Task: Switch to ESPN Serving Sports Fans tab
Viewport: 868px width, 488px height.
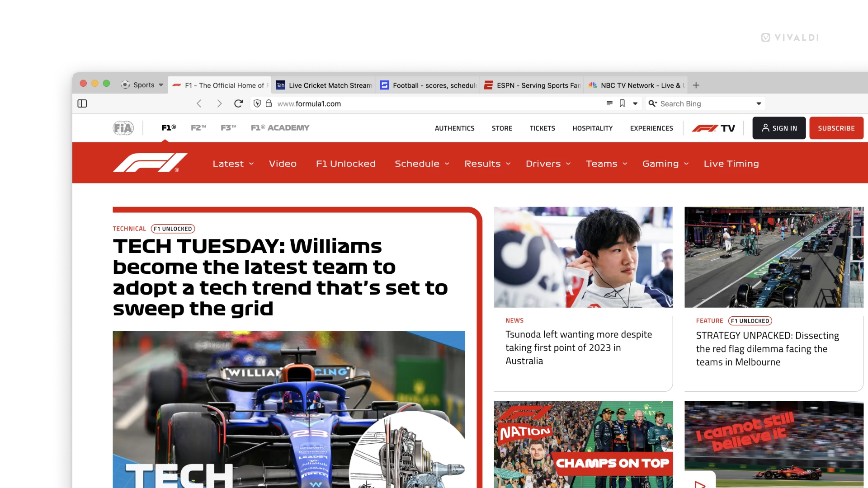Action: pos(532,85)
